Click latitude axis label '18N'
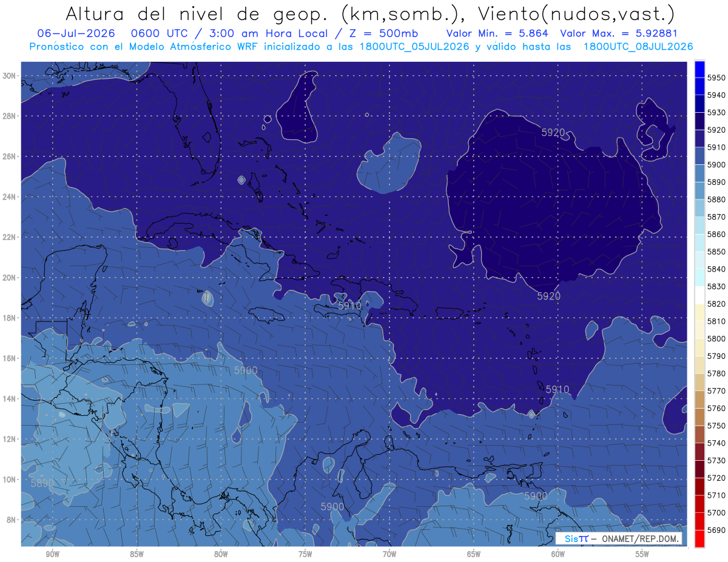The width and height of the screenshot is (728, 562). pyautogui.click(x=8, y=318)
